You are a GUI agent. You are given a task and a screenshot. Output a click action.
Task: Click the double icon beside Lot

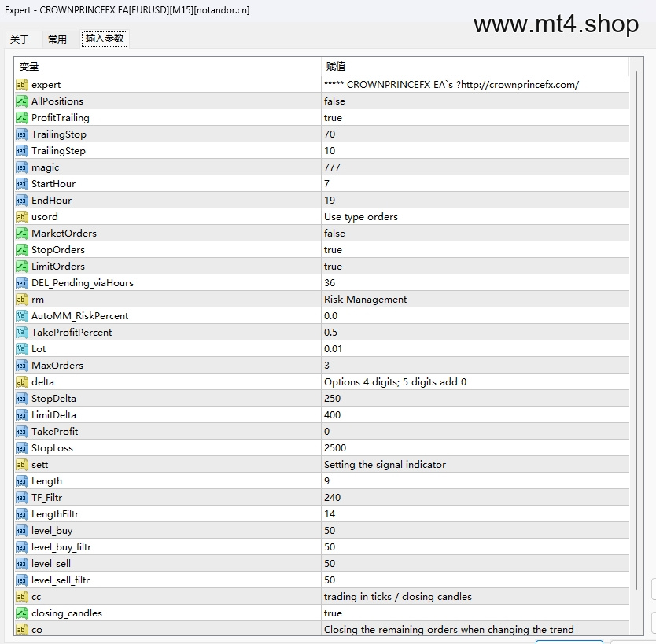(22, 349)
